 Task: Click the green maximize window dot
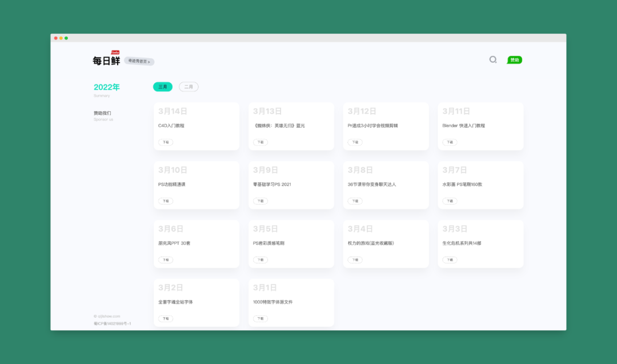click(x=66, y=38)
